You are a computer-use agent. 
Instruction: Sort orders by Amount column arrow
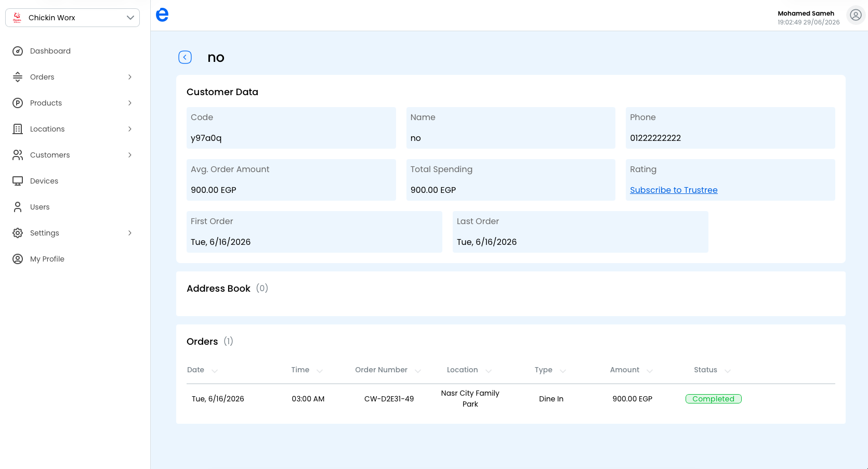click(650, 371)
